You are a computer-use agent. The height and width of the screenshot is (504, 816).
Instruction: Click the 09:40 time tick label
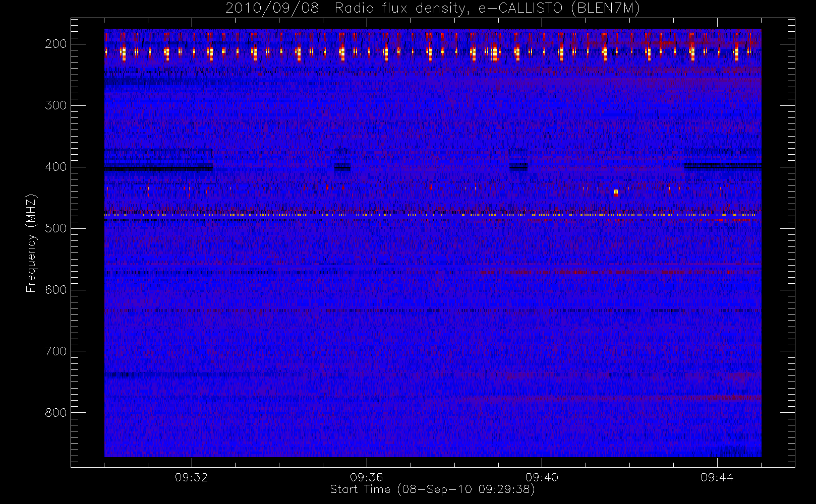point(542,477)
